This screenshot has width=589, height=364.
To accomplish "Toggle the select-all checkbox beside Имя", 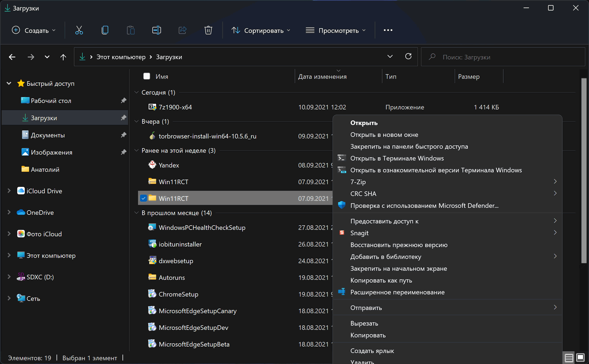I will [x=147, y=76].
